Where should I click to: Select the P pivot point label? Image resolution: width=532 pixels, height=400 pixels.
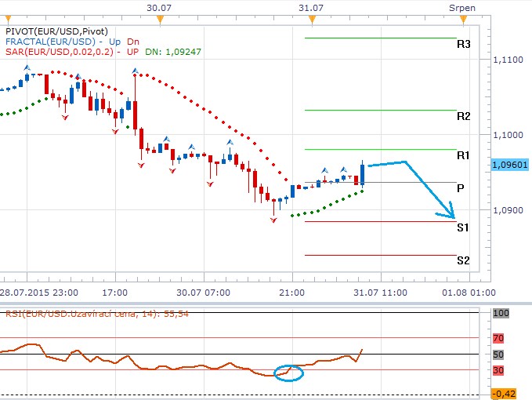[x=461, y=188]
